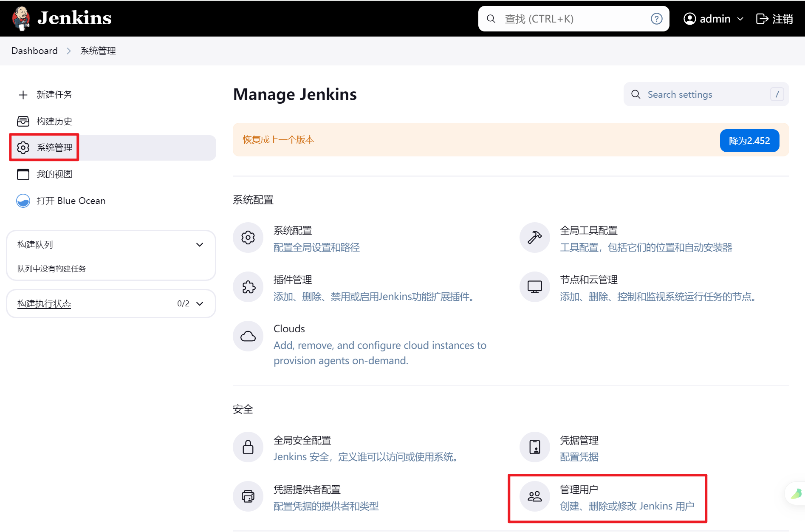Screen dimensions: 805x532
Task: Click the 恢复成上一个版本 notice text
Action: tap(278, 140)
